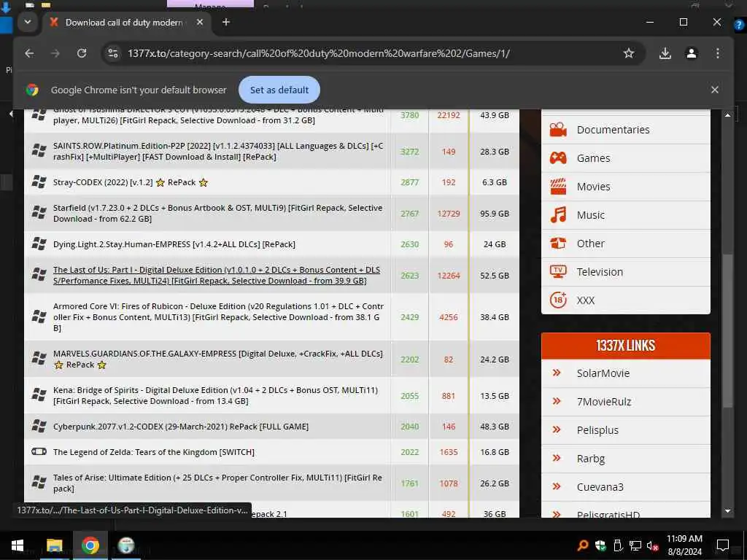Open a new browser tab

tap(226, 22)
